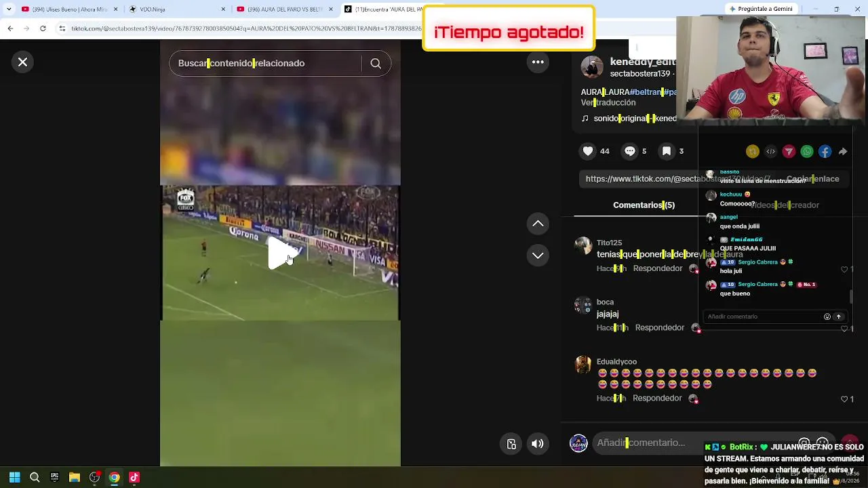
Task: Go to the next video with down arrow
Action: 538,255
